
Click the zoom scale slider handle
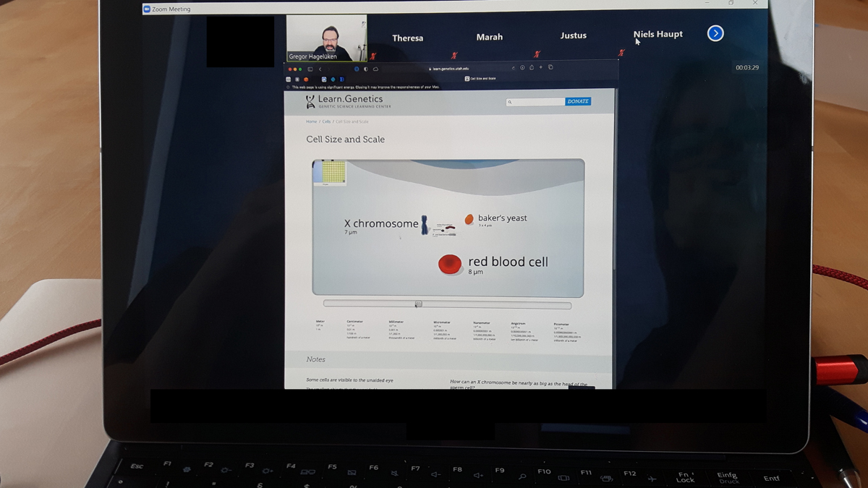418,304
